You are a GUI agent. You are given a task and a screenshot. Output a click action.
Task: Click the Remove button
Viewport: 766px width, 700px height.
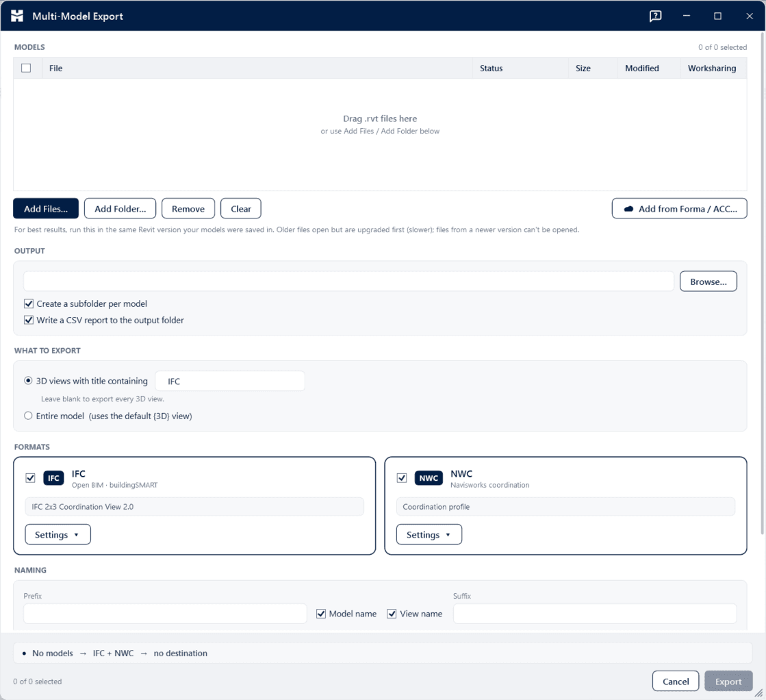click(x=188, y=209)
